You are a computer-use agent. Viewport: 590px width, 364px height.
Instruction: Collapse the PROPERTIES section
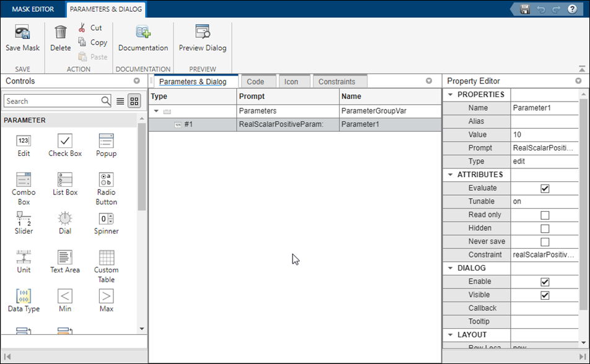[x=448, y=94]
